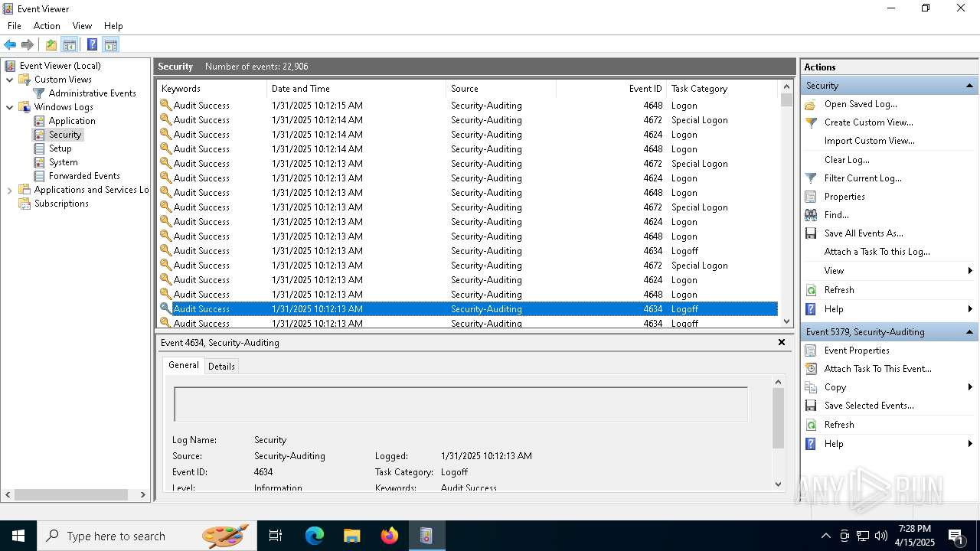The height and width of the screenshot is (551, 980).
Task: Click Import Custom View action
Action: pos(869,141)
